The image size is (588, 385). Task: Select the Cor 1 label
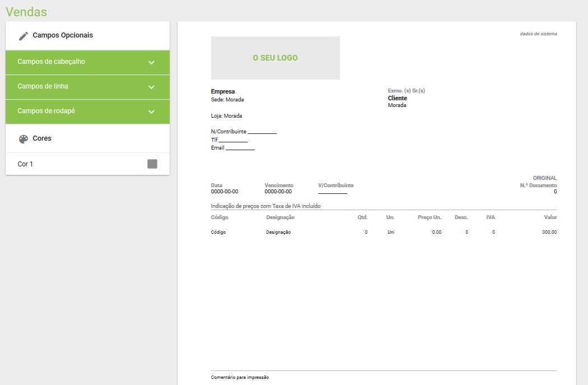coord(25,164)
